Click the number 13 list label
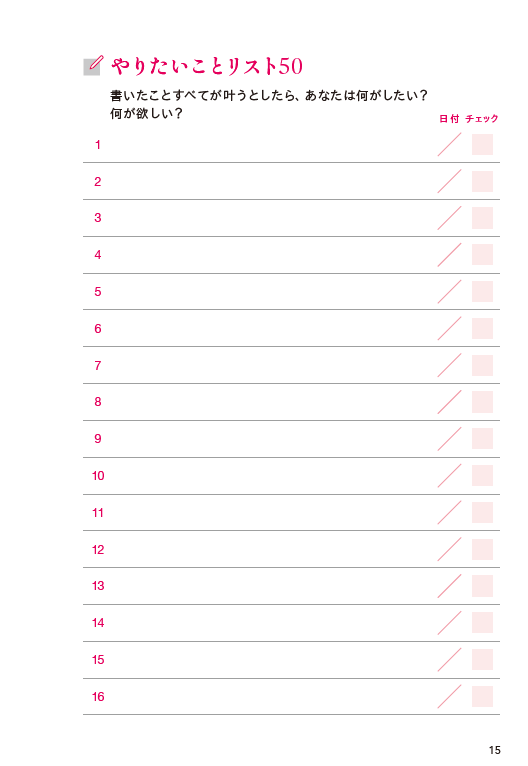This screenshot has width=528, height=766. (x=98, y=586)
